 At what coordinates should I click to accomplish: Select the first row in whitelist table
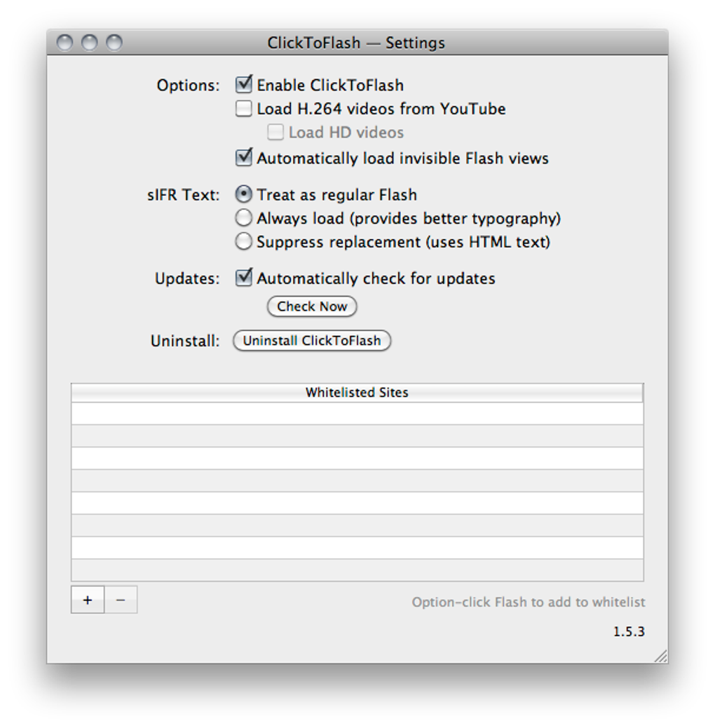pyautogui.click(x=357, y=413)
